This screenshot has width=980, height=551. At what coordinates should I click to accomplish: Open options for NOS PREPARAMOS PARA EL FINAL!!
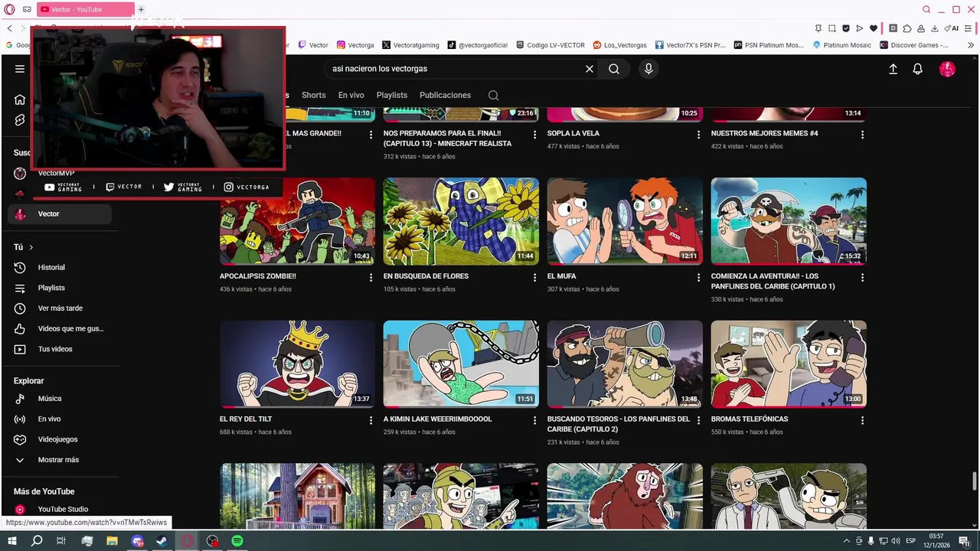click(x=534, y=135)
